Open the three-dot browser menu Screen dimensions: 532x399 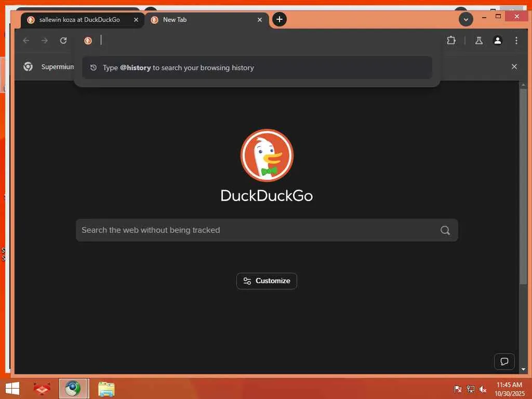tap(516, 41)
